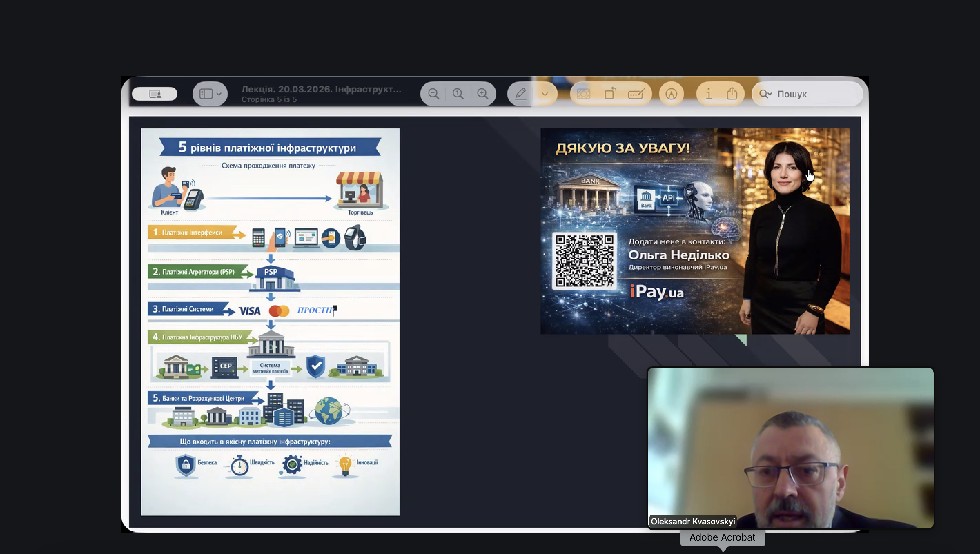
Task: Click the actual size zoom icon
Action: (x=458, y=93)
